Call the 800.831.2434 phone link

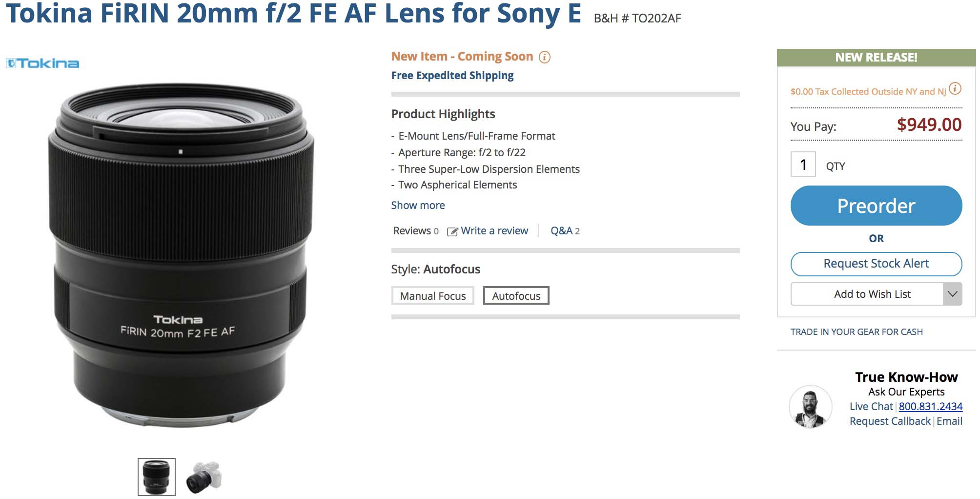pyautogui.click(x=930, y=406)
